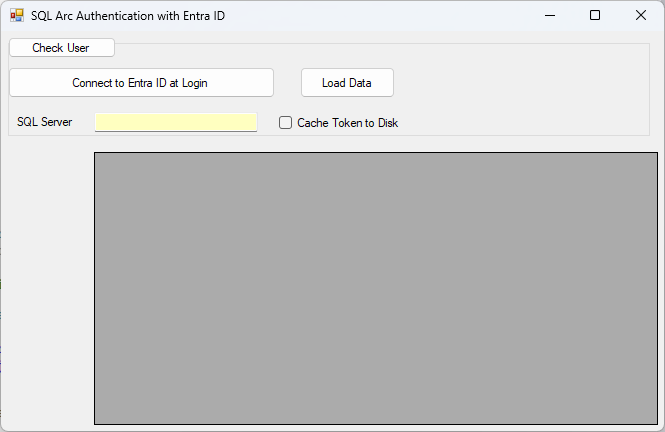Click the blank form area beside the grid
The image size is (665, 432).
click(48, 284)
